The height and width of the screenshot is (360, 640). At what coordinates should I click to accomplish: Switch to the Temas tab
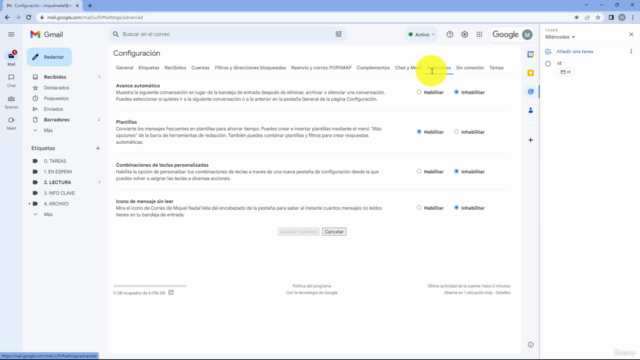[x=496, y=68]
